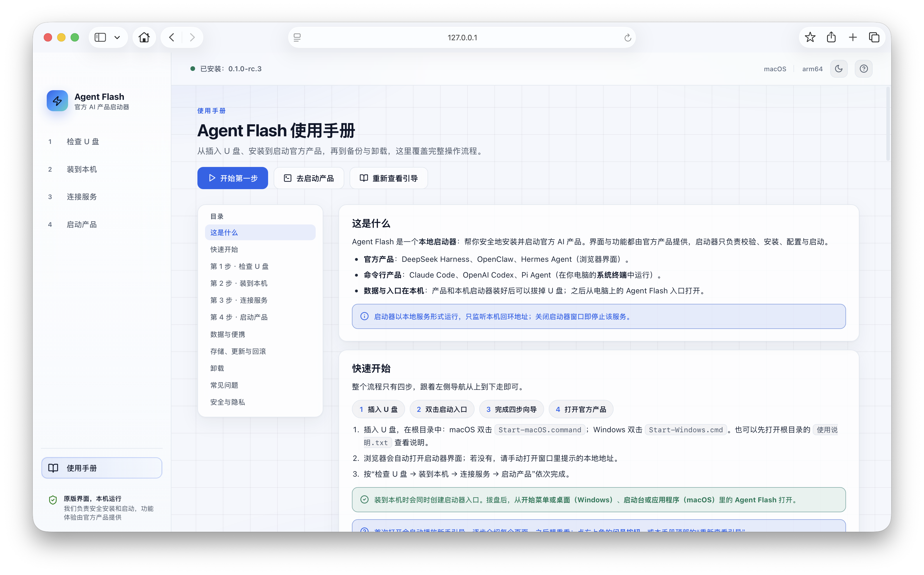Click the Agent Flash lightning logo
Screen dimensions: 924x575
click(58, 101)
